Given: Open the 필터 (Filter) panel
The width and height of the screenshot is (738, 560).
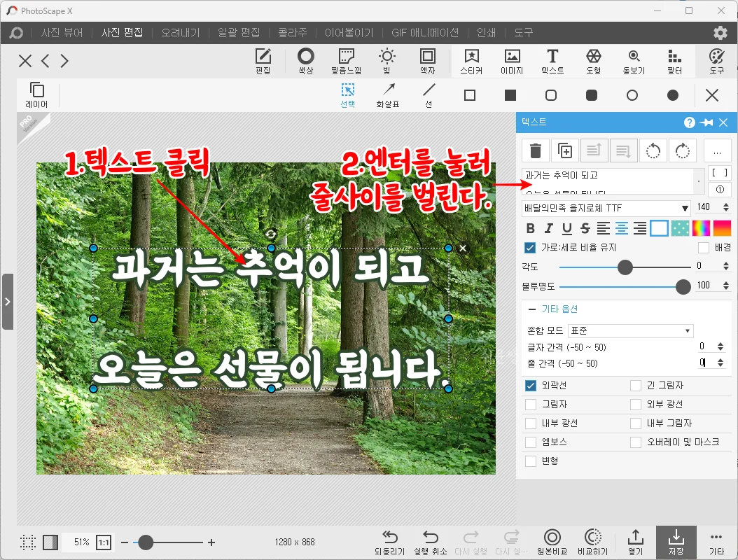Looking at the screenshot, I should click(674, 60).
